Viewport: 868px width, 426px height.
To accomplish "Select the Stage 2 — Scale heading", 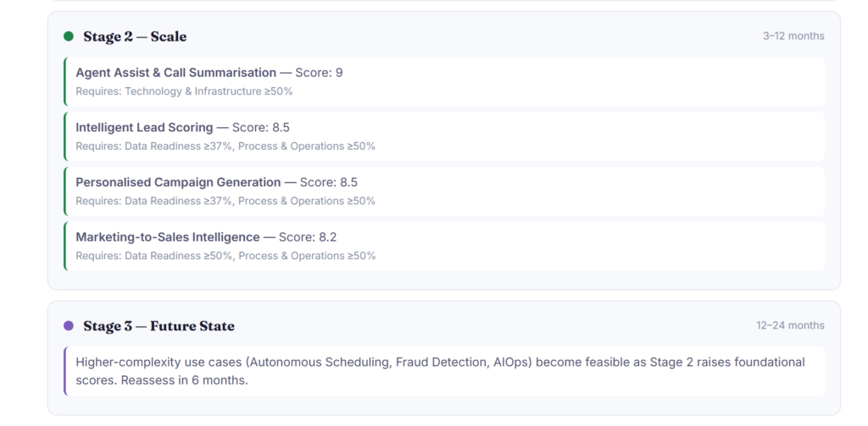I will [x=135, y=36].
